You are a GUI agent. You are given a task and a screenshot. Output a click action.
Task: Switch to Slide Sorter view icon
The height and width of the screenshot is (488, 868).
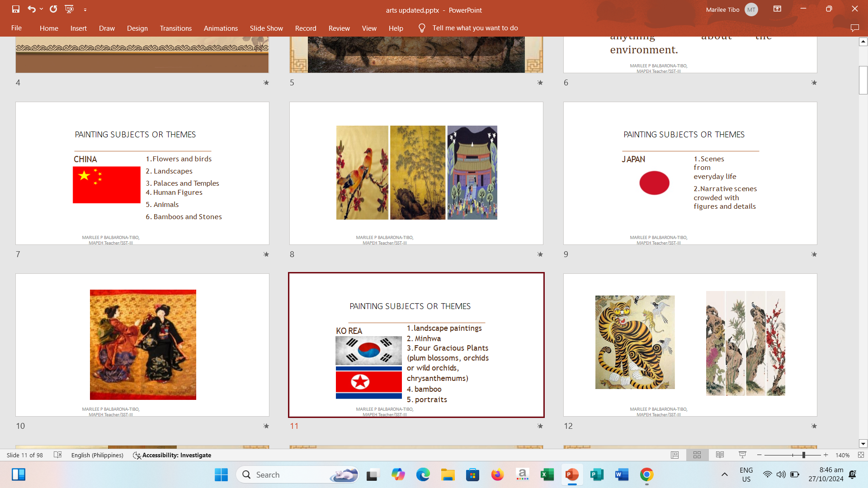(697, 455)
